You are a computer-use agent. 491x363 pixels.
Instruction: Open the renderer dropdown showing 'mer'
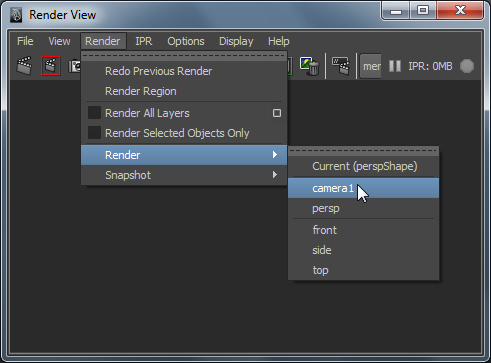371,66
